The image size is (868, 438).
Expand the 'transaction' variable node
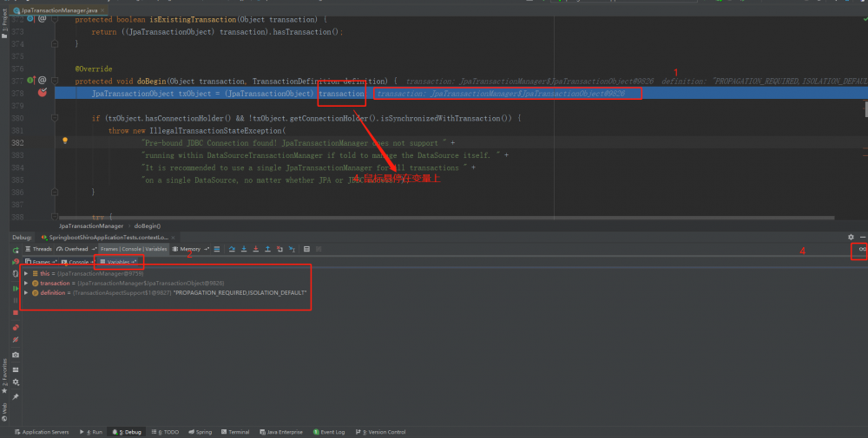pyautogui.click(x=26, y=283)
